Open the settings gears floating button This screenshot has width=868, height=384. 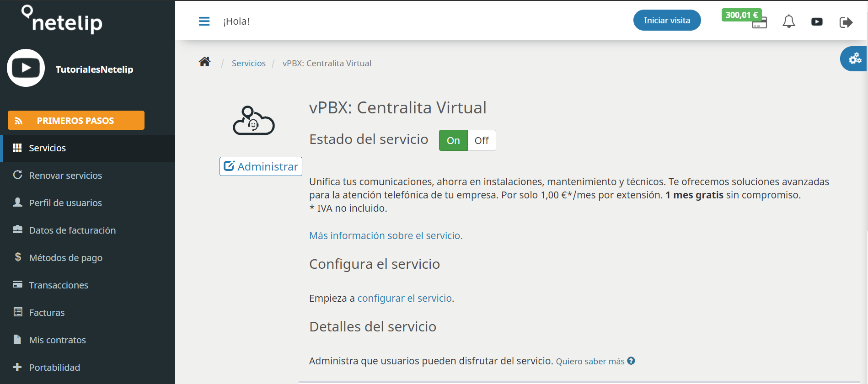click(854, 59)
